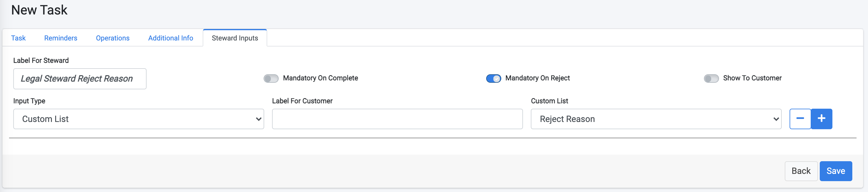Click the Label For Customer input field
This screenshot has width=868, height=192.
[397, 119]
